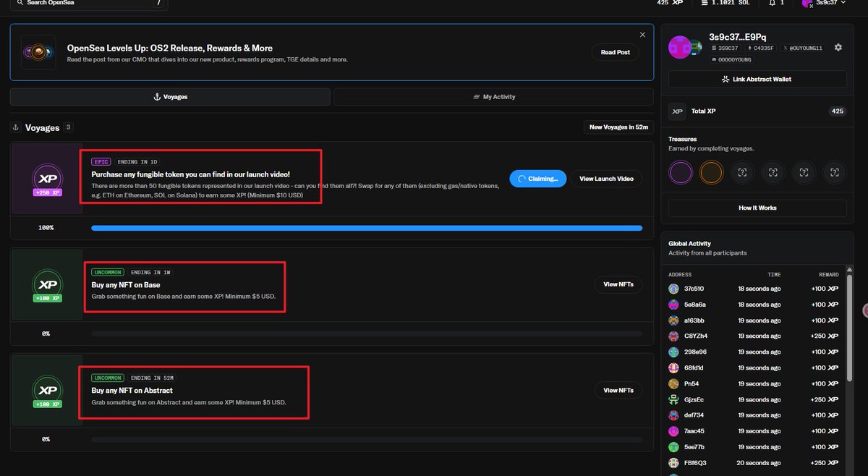Click avatar of address 5e8a6a

[x=674, y=305]
